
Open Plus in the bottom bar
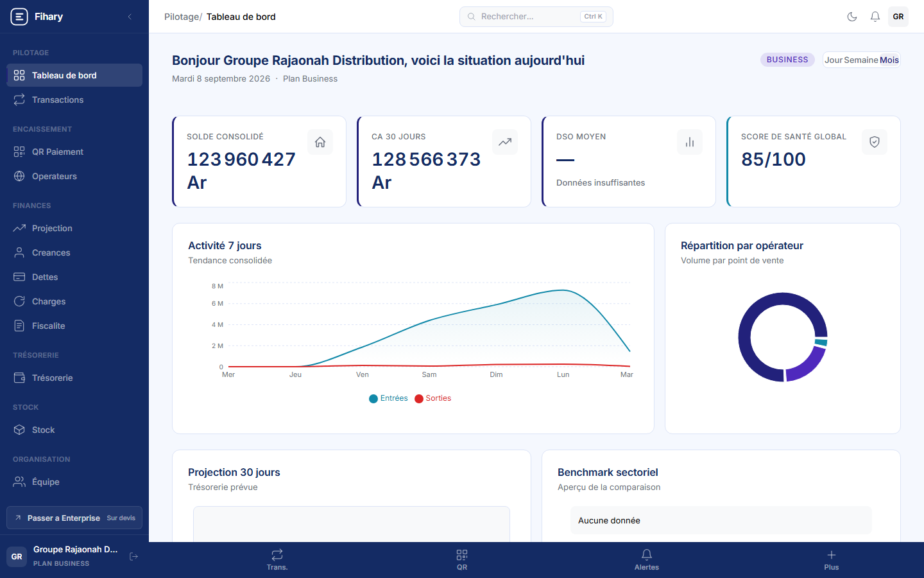click(832, 559)
